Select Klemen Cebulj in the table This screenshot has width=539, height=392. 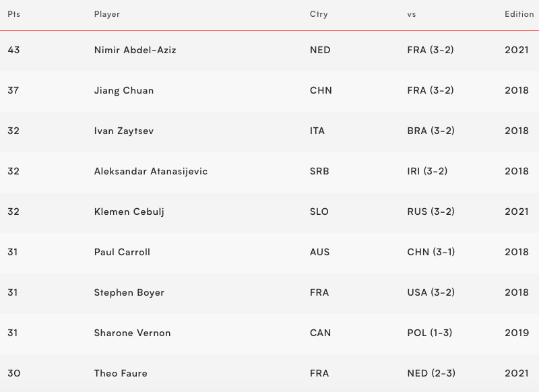coord(129,211)
